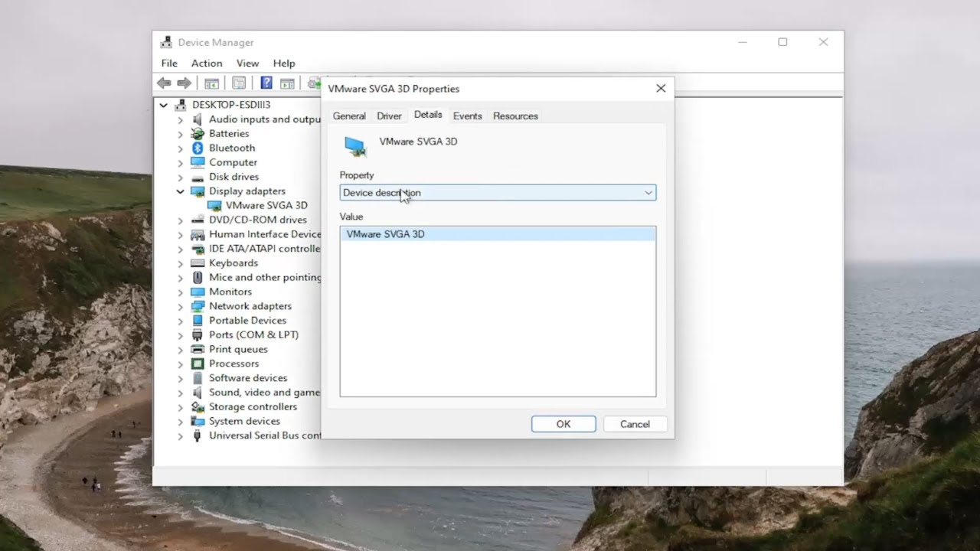Click the DESKTOP-ESDIII3 computer icon

[x=181, y=105]
